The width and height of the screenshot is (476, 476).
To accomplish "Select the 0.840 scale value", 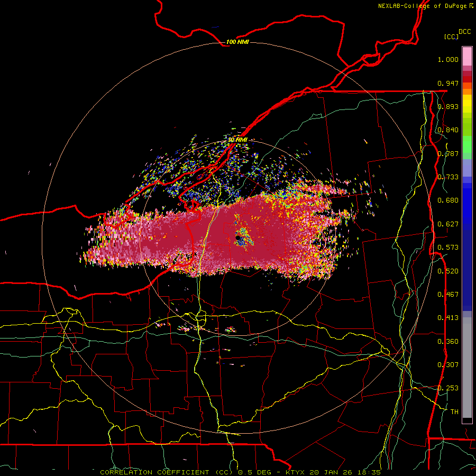I will point(448,130).
